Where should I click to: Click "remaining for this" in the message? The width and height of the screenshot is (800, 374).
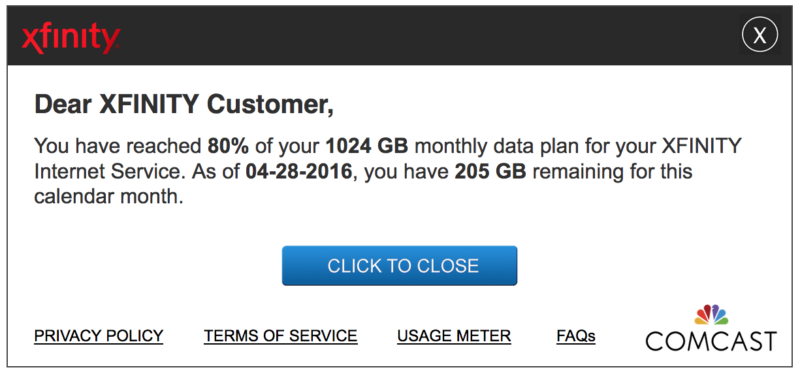point(612,172)
